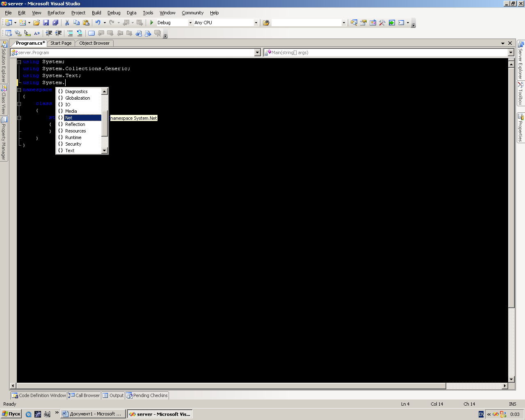Open the Properties Window toolbar icon
525x420 pixels.
click(x=363, y=23)
